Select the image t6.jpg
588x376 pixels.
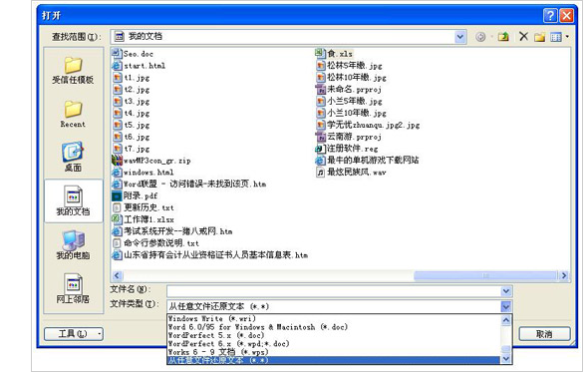(132, 137)
